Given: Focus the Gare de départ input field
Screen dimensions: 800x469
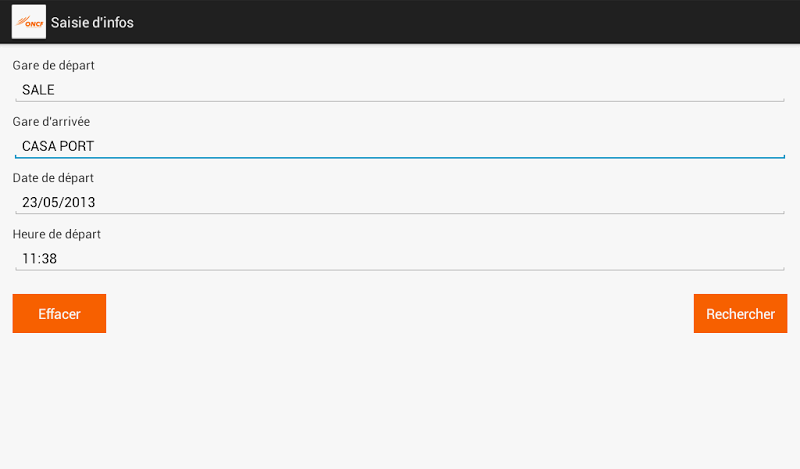Looking at the screenshot, I should [x=400, y=90].
